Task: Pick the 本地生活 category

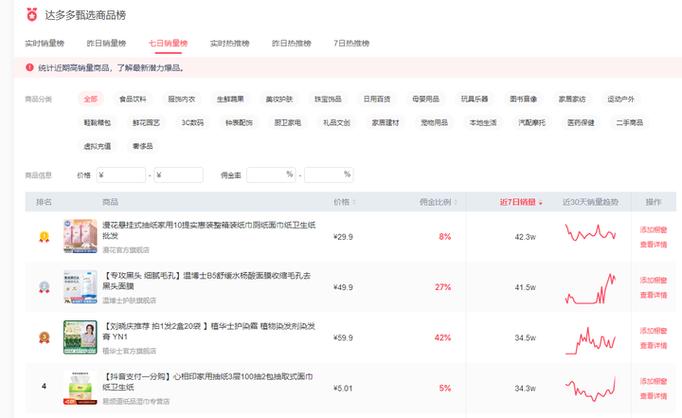Action: point(483,123)
